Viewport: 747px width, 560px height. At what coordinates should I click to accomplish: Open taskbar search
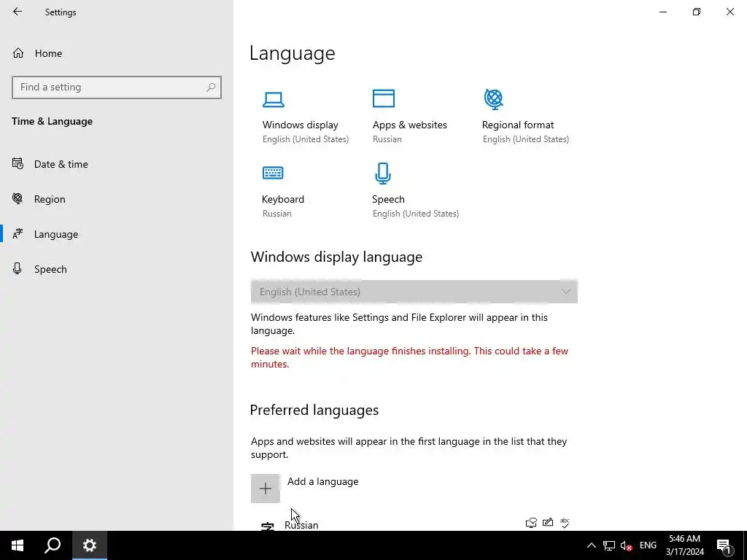pos(53,545)
